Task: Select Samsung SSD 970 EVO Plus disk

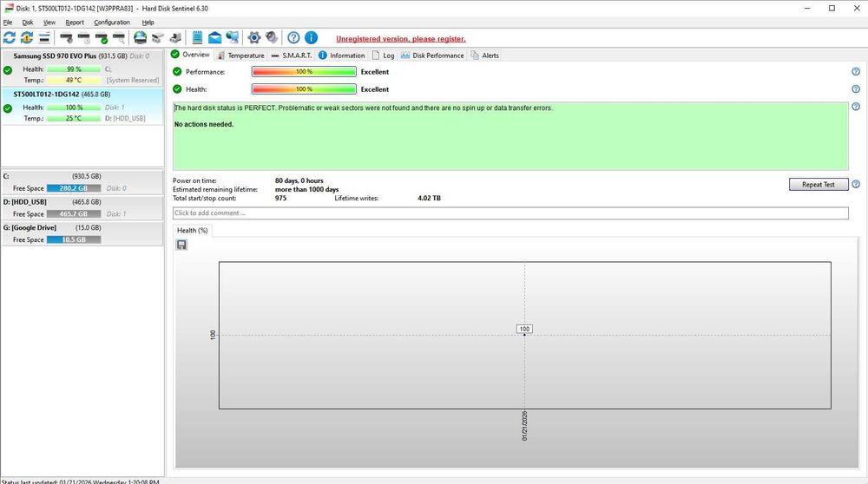Action: click(x=82, y=68)
